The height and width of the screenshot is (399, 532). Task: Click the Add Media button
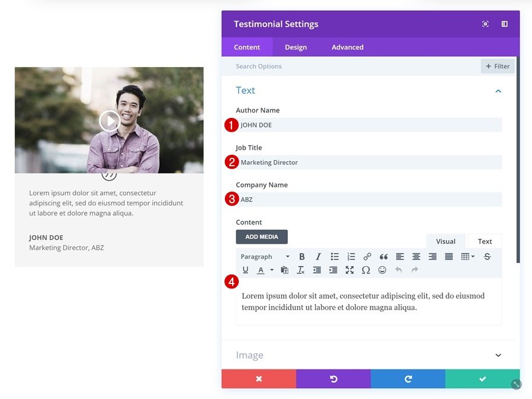pyautogui.click(x=261, y=236)
